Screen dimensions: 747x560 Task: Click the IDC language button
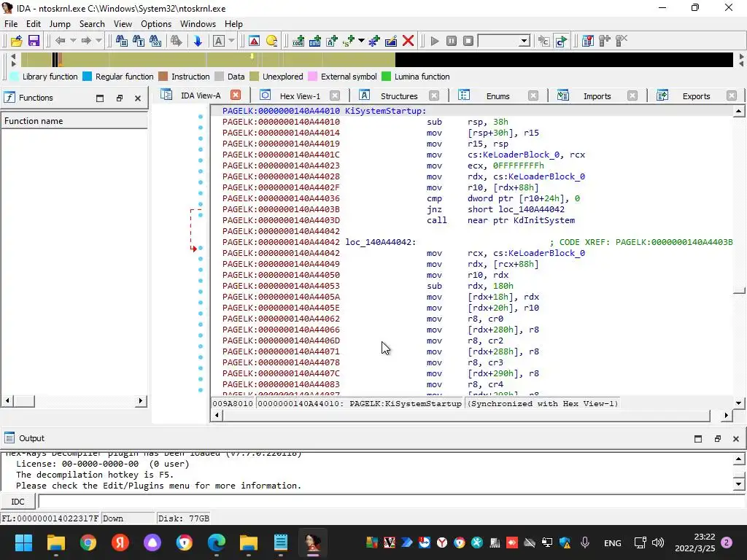pyautogui.click(x=18, y=502)
